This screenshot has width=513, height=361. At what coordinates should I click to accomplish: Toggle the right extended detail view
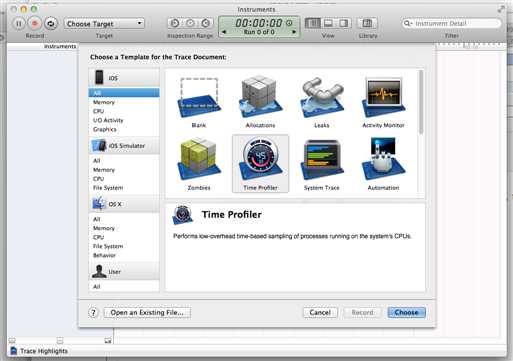(x=344, y=23)
